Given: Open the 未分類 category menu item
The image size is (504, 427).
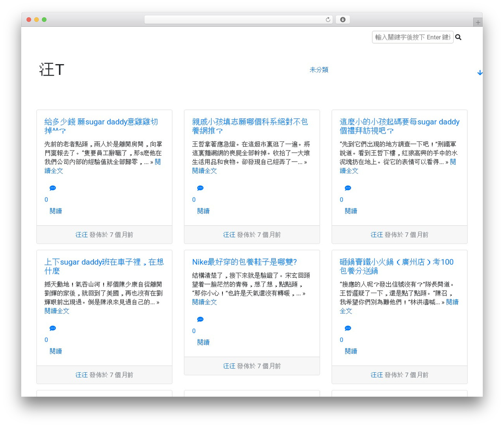Looking at the screenshot, I should [319, 70].
